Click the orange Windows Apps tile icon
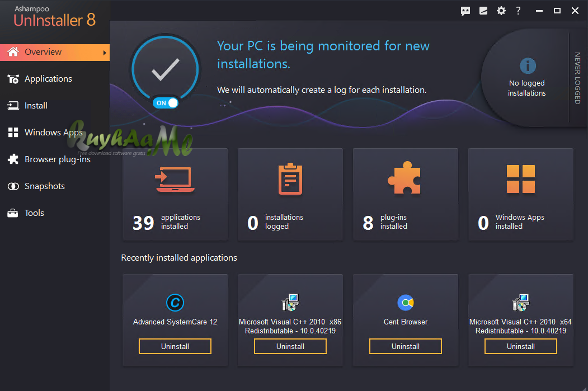 (x=520, y=179)
